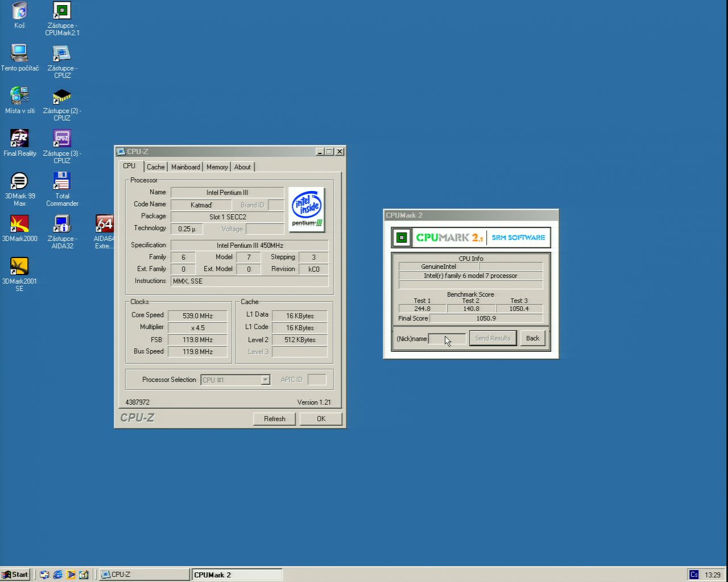The image size is (728, 582).
Task: Click the Cs language indicator in tray
Action: [x=694, y=575]
